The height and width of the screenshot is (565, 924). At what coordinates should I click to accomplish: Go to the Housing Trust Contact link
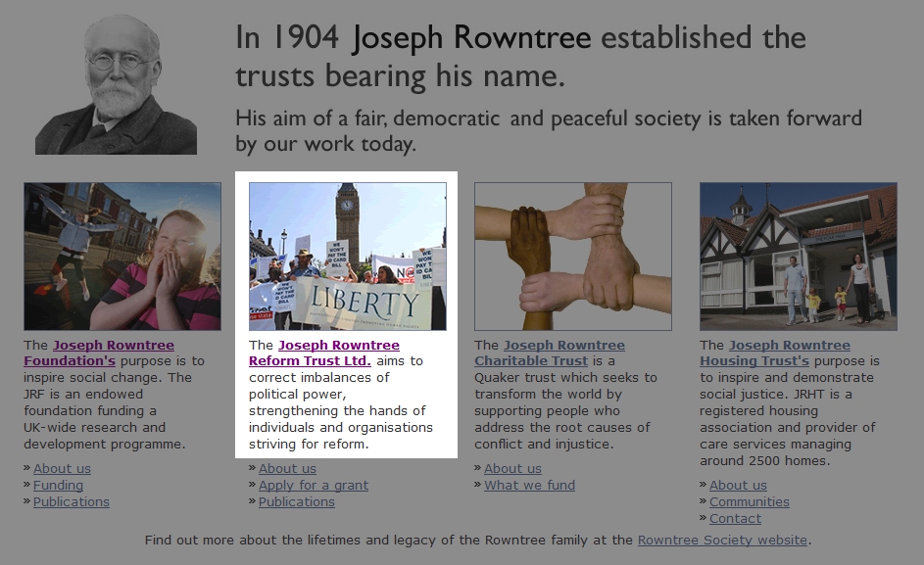point(736,518)
